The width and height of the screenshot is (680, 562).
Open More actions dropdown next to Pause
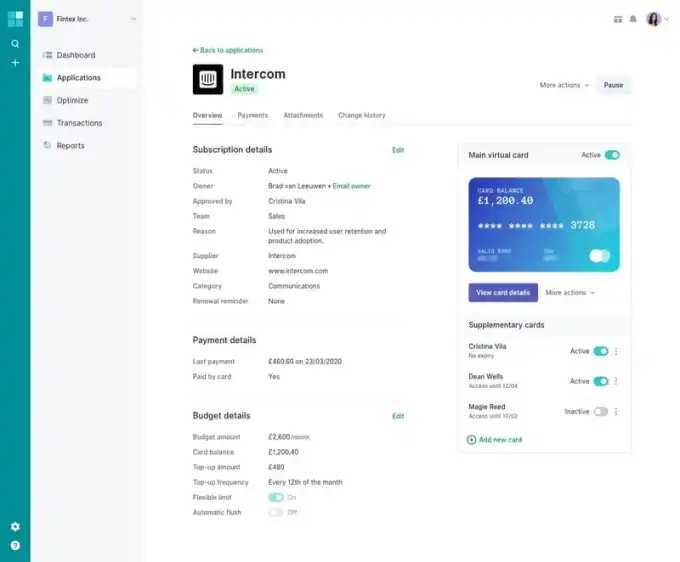(x=564, y=85)
